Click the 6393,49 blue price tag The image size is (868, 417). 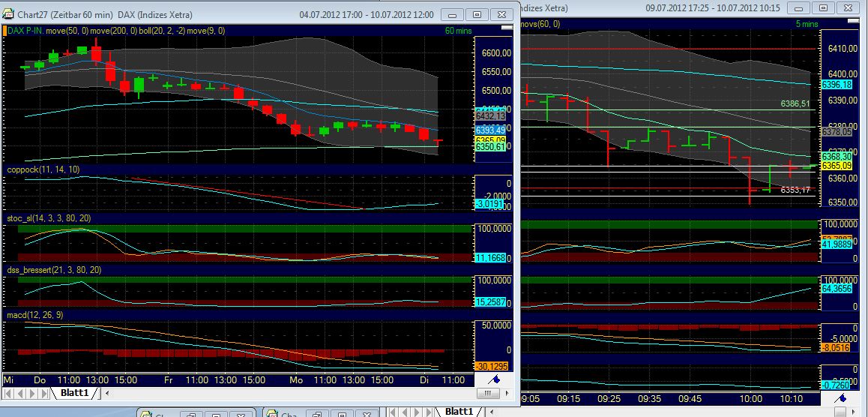click(x=490, y=130)
